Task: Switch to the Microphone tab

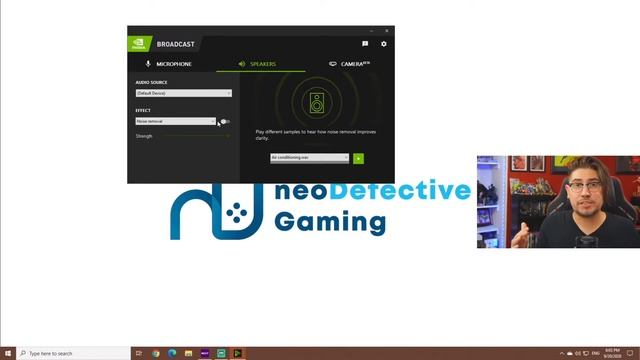Action: pos(169,64)
